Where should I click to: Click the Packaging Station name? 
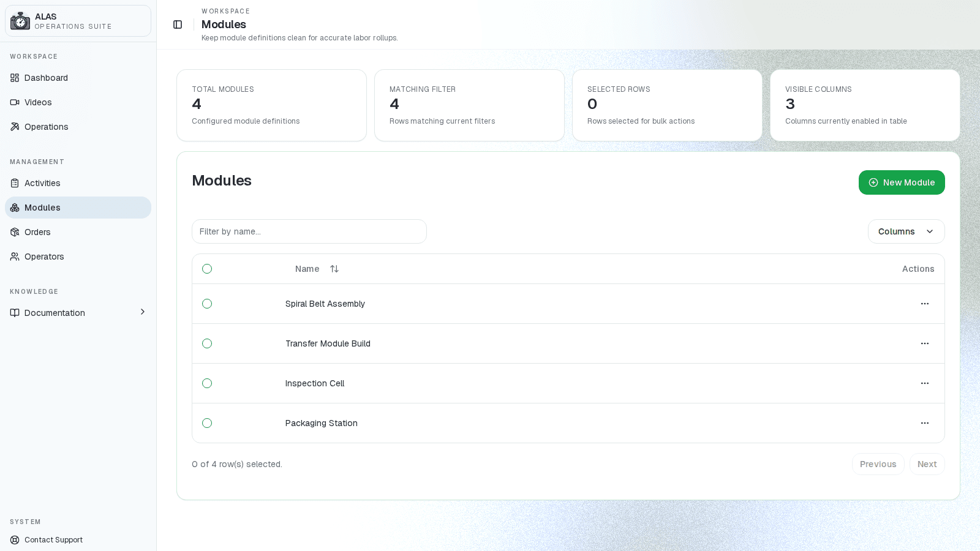[322, 423]
